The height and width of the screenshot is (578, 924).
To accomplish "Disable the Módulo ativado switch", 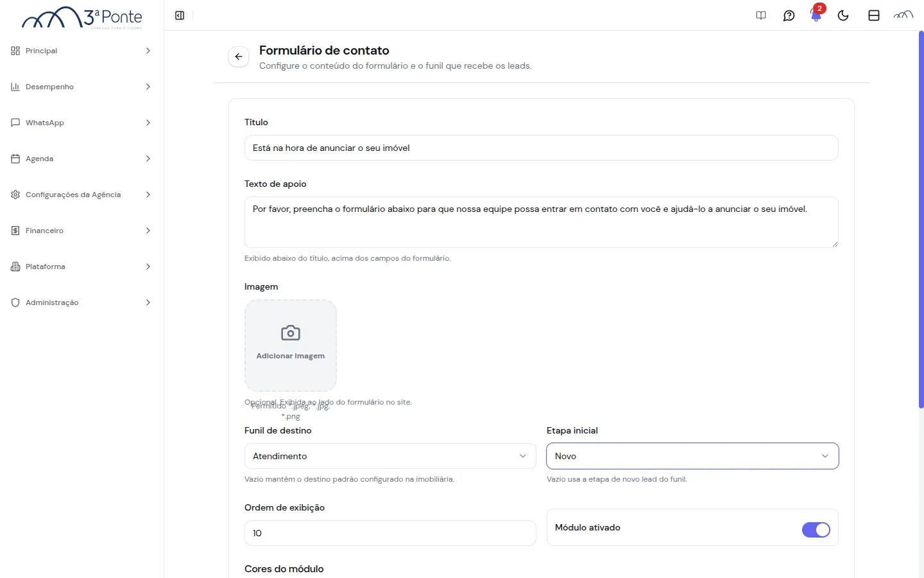I will [x=816, y=530].
